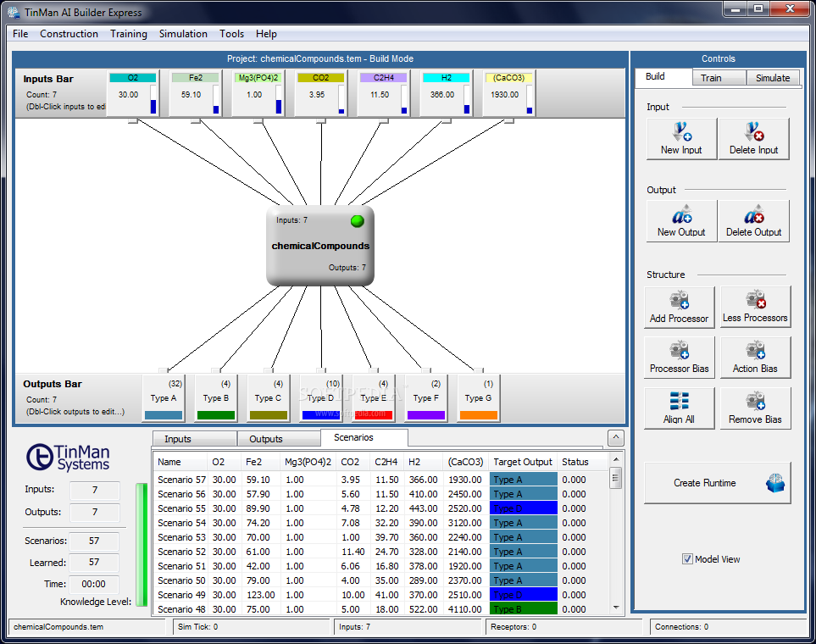Click scroll up arrow of scenarios table

click(x=616, y=459)
